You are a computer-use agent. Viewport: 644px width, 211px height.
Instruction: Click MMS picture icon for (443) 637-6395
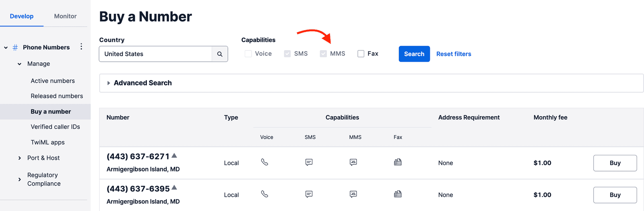tap(353, 194)
